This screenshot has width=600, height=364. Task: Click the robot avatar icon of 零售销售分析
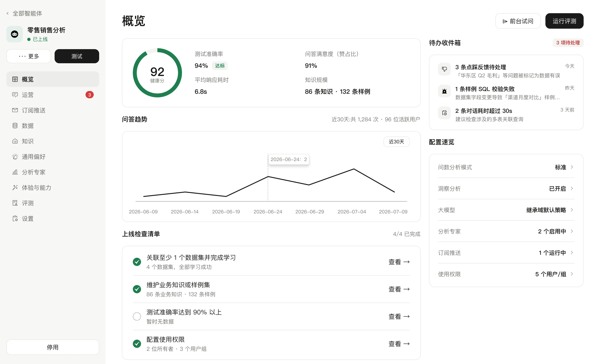15,34
